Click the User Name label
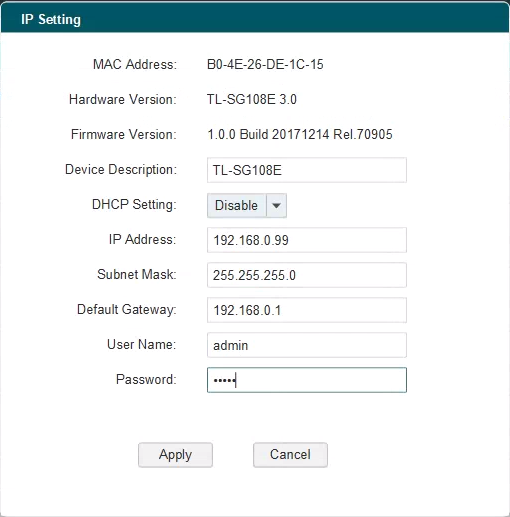 coord(141,344)
